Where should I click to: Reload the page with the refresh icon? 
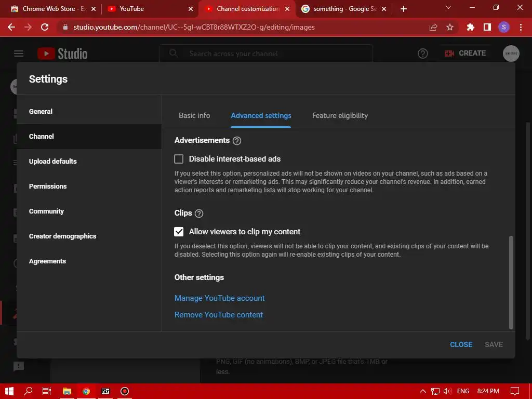[x=45, y=27]
